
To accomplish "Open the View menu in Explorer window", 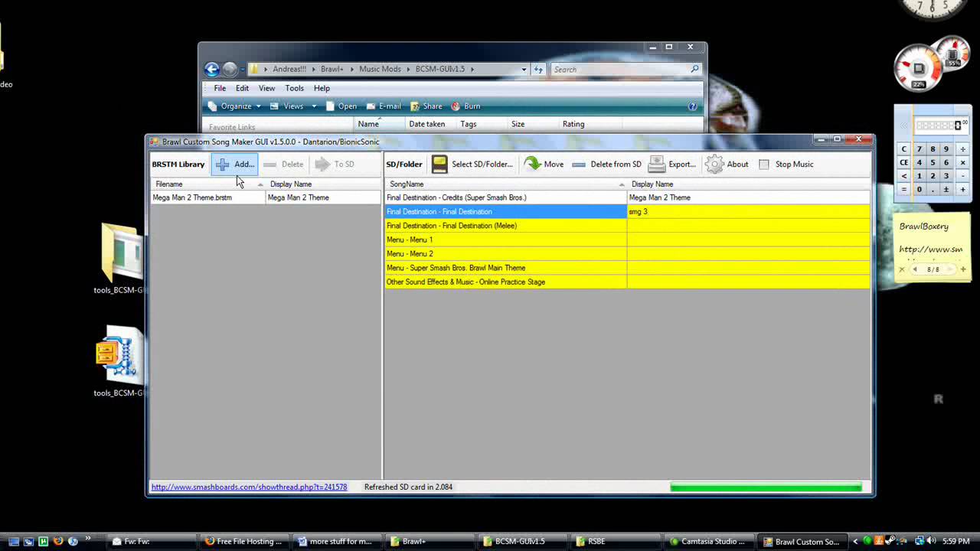I will [266, 88].
